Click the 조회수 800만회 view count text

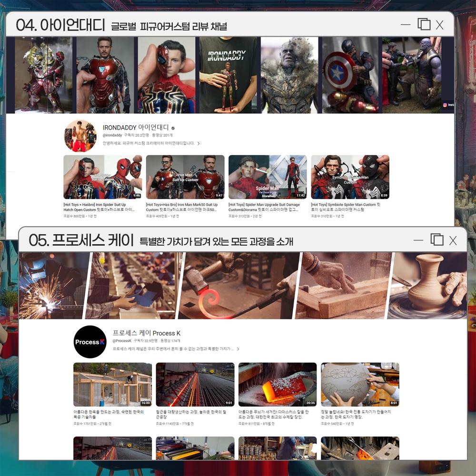74,216
